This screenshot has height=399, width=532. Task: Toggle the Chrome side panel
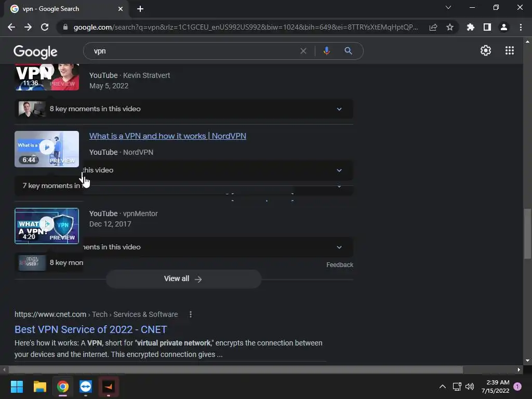487,27
